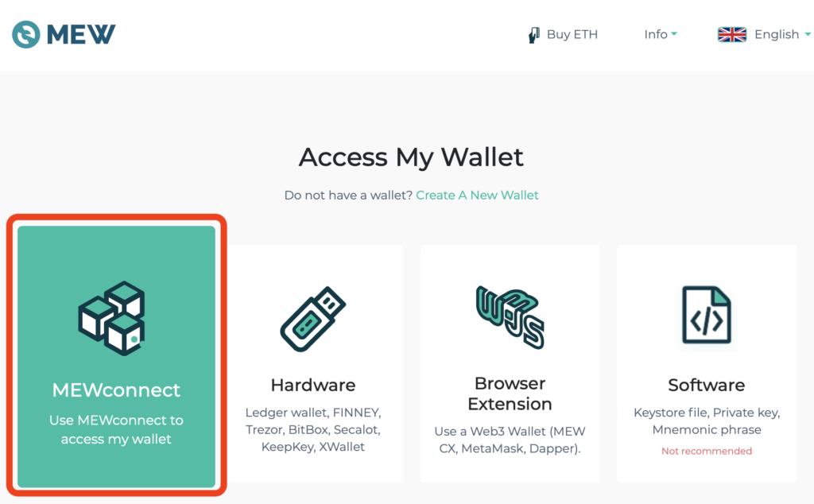Screen dimensions: 814x504
Task: Click Use MEWconnect to access my wallet text
Action: click(116, 430)
